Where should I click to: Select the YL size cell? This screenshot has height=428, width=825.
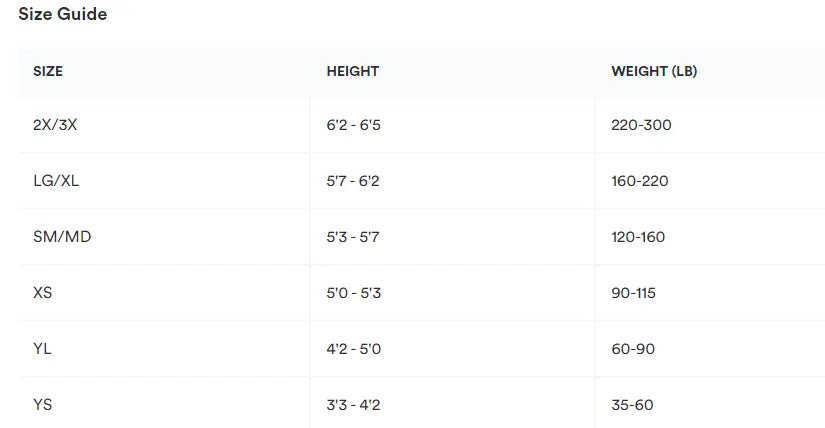click(42, 349)
